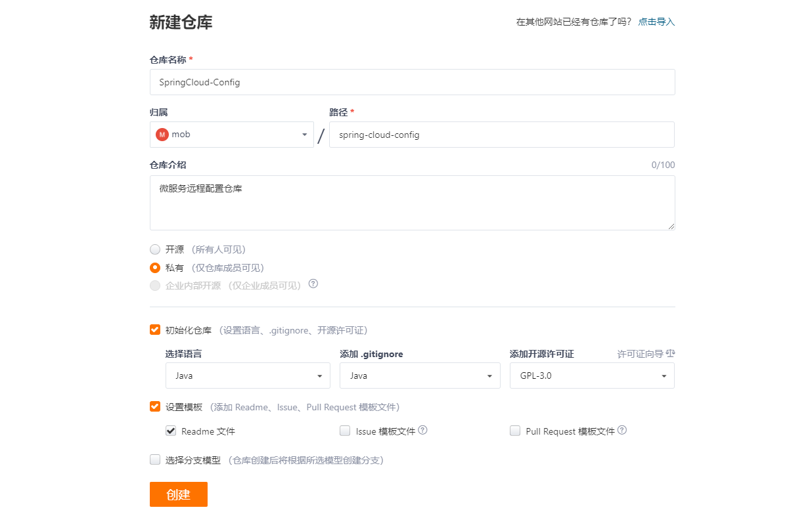Click the 点击导入 link
Image resolution: width=812 pixels, height=516 pixels.
click(x=656, y=22)
